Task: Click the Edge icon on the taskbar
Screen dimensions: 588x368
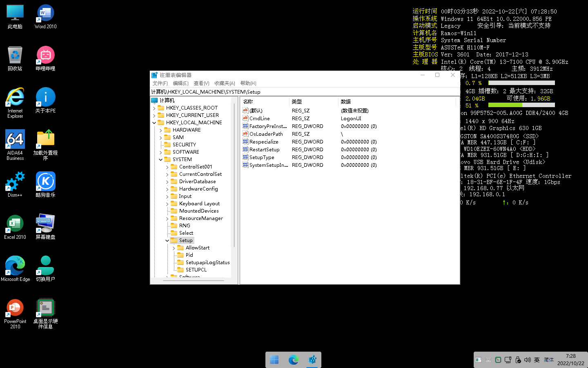Action: click(293, 360)
